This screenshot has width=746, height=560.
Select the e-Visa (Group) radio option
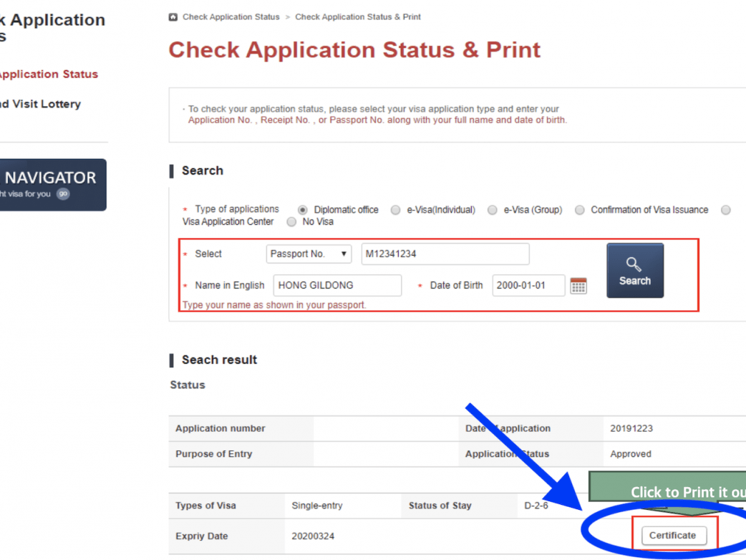[493, 210]
